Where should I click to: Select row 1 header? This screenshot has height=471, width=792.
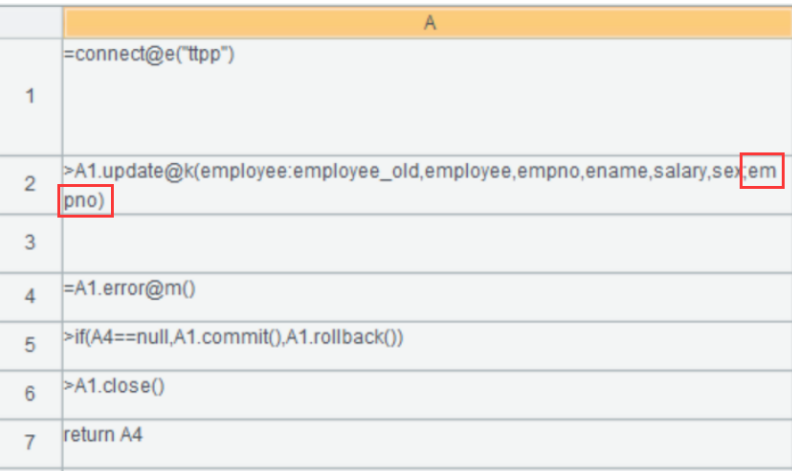[x=31, y=97]
